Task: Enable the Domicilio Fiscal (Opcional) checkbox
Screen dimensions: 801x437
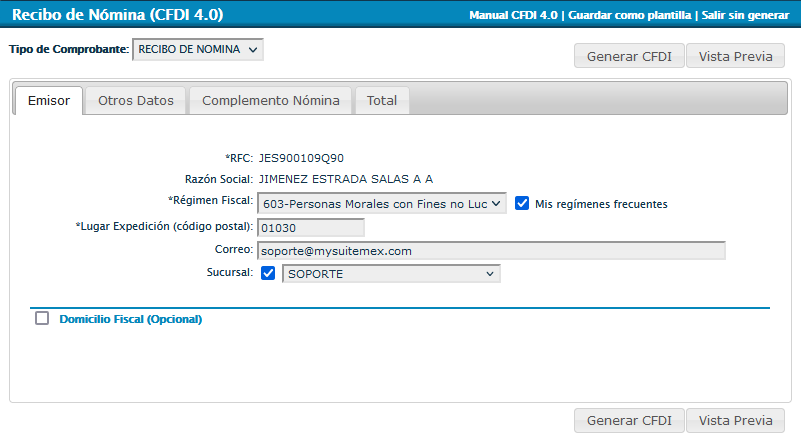Action: pyautogui.click(x=42, y=319)
